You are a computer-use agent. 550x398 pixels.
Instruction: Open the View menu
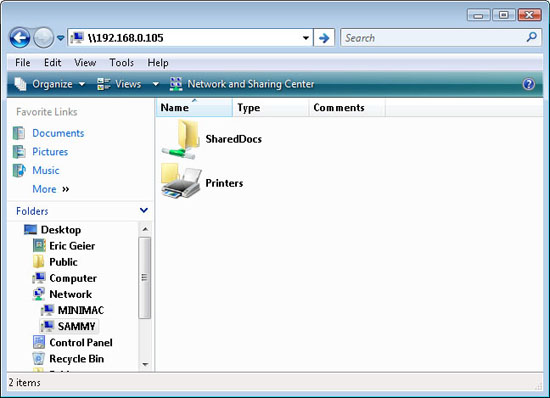pos(85,62)
